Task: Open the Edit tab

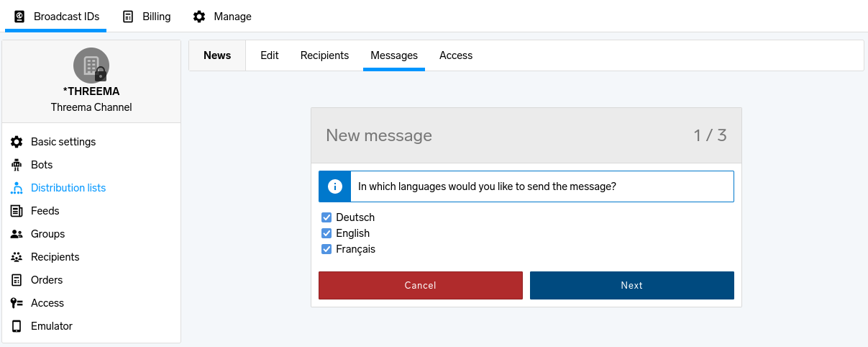Action: coord(270,55)
